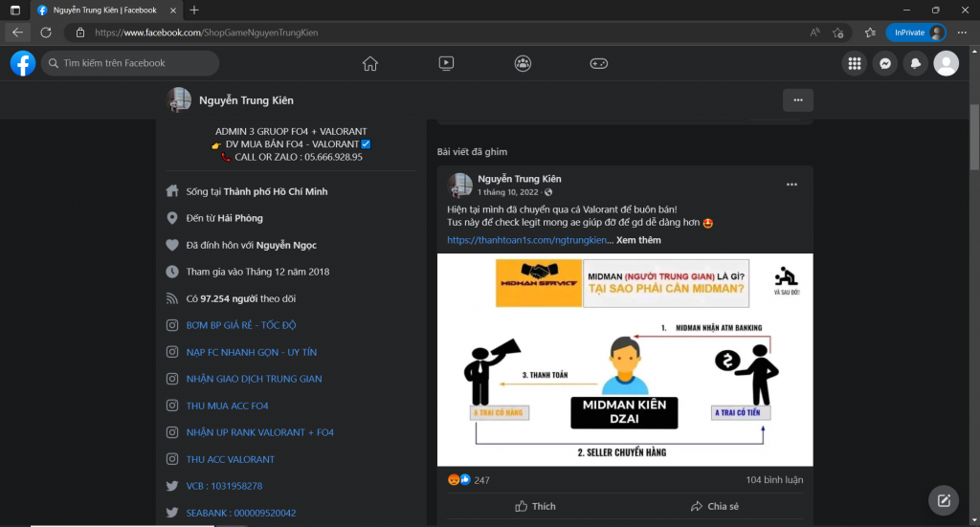Open the pinned post options menu
The image size is (980, 527).
click(791, 185)
